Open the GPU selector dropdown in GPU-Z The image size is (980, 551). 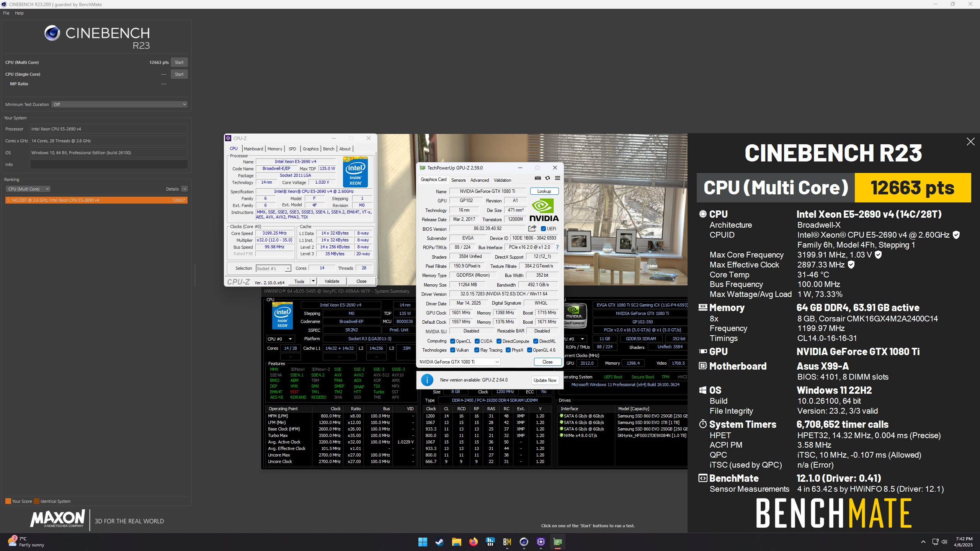tap(459, 362)
